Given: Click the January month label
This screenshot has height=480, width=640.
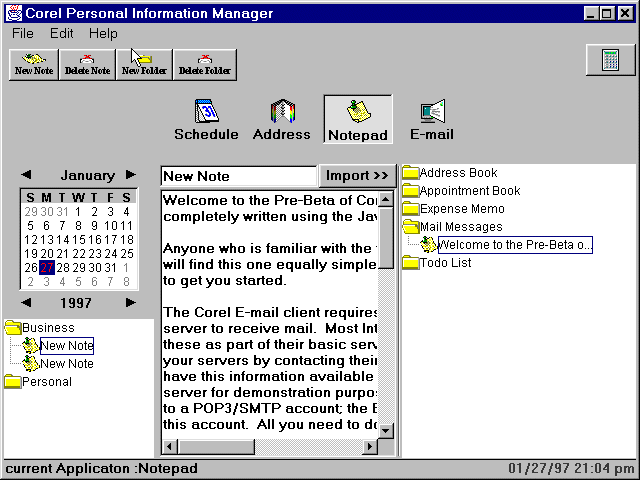Looking at the screenshot, I should coord(88,176).
